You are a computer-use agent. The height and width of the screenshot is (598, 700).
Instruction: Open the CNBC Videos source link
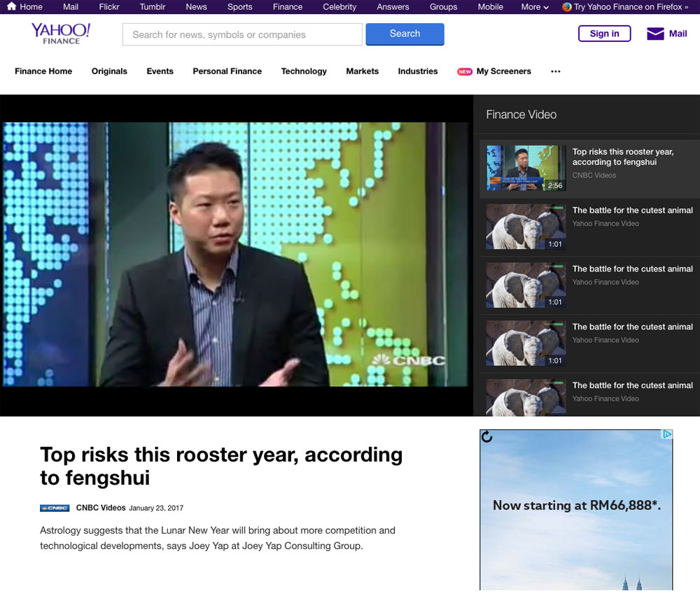tap(101, 508)
